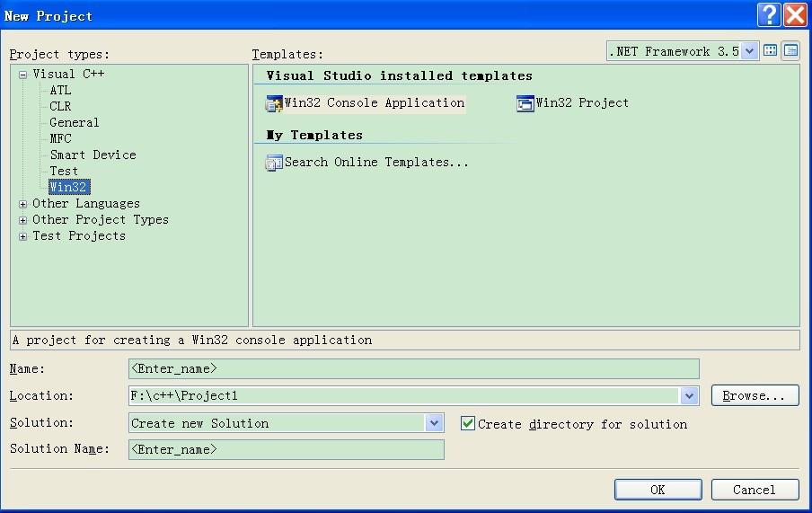Image resolution: width=812 pixels, height=513 pixels.
Task: Click the Win32 Console Application template icon
Action: [274, 103]
